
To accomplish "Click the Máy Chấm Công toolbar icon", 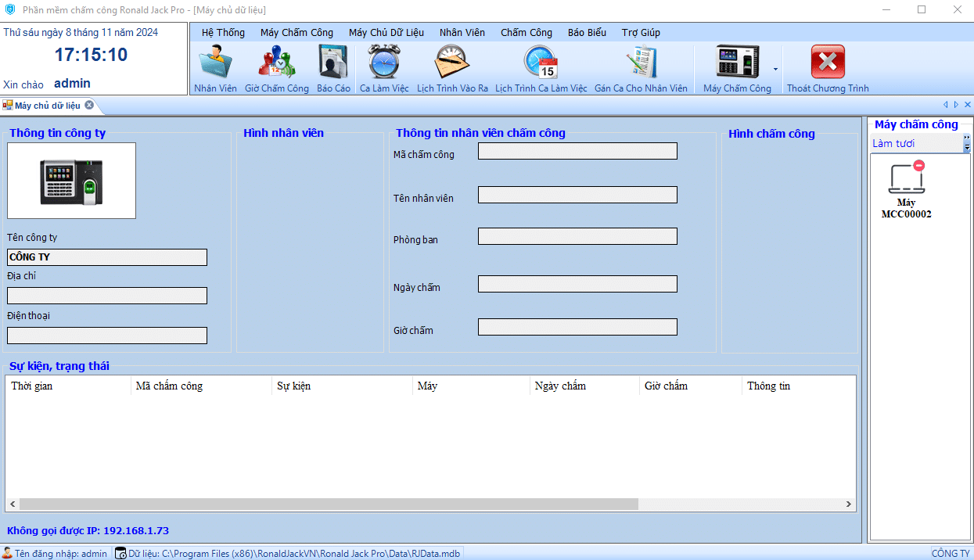I will (x=737, y=69).
